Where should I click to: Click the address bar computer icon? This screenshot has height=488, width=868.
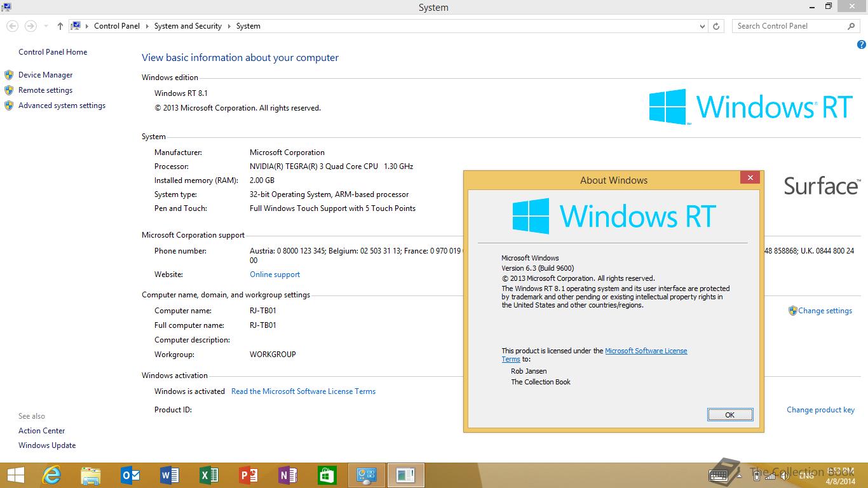click(x=76, y=26)
